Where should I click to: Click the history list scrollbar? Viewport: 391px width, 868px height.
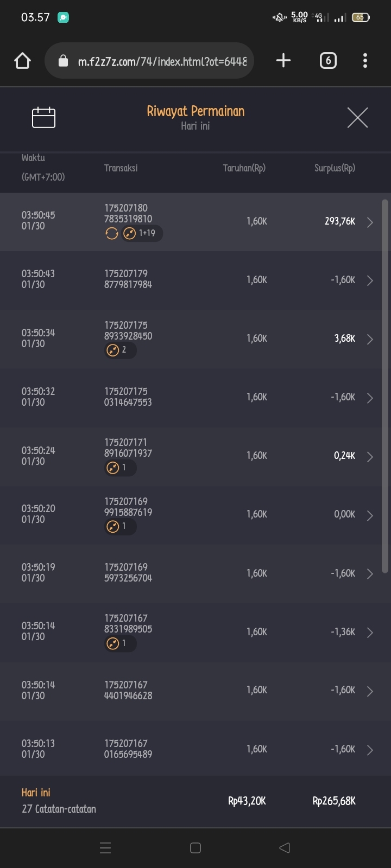[x=384, y=385]
